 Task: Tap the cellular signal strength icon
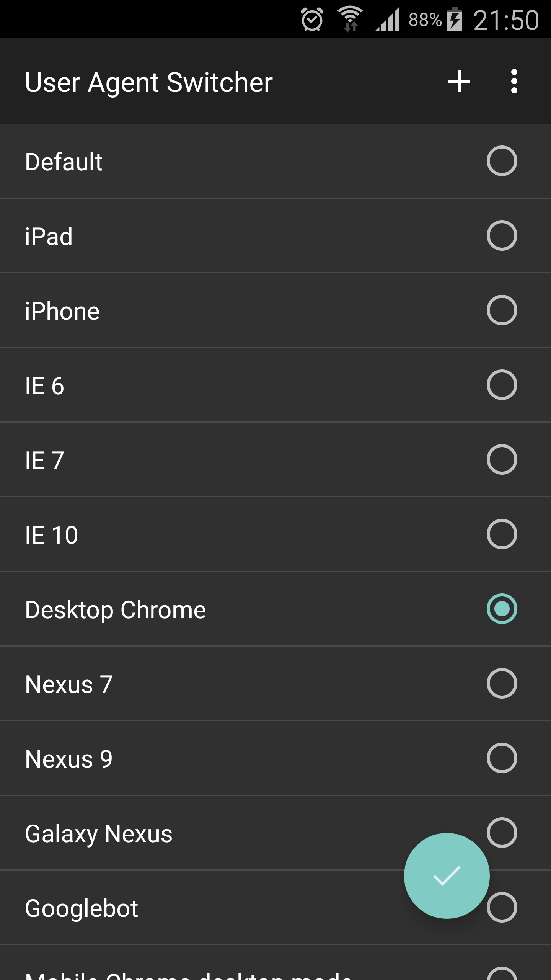coord(387,20)
